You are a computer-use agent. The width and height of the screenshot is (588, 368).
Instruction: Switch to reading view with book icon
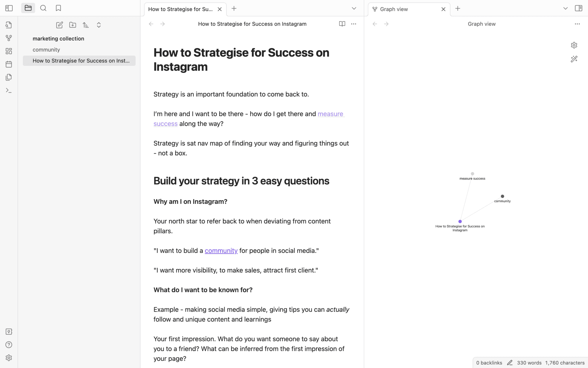coord(342,24)
